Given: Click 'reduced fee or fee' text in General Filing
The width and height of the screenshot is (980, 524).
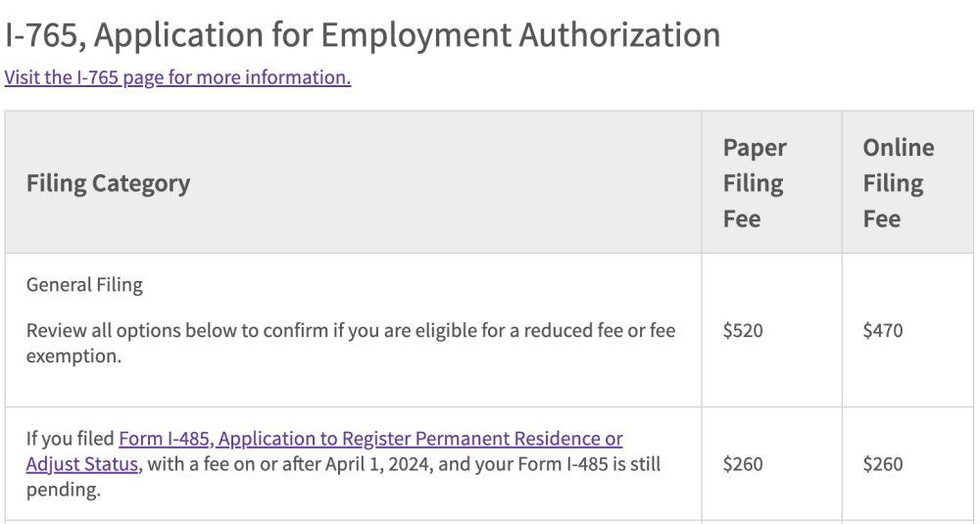Looking at the screenshot, I should (x=600, y=330).
